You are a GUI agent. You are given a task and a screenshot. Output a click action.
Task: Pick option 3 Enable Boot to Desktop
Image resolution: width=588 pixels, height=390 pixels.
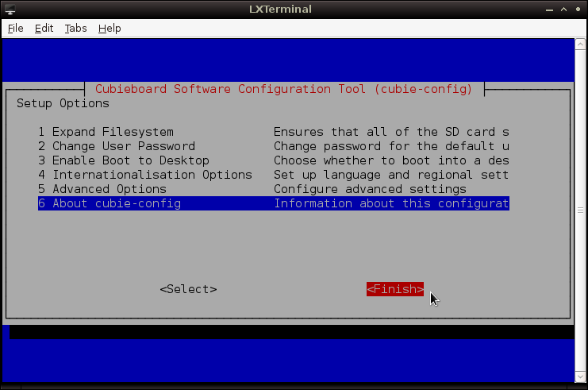click(x=123, y=160)
